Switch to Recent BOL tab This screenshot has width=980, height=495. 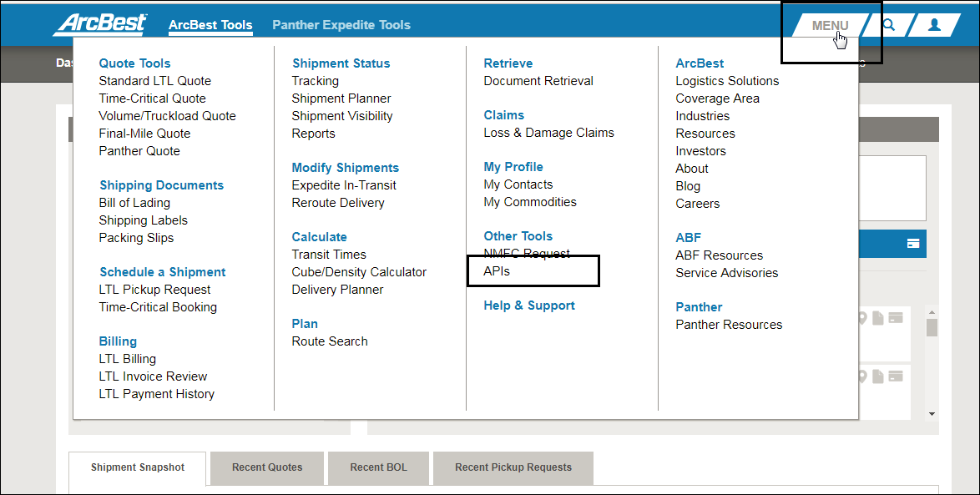(x=378, y=467)
